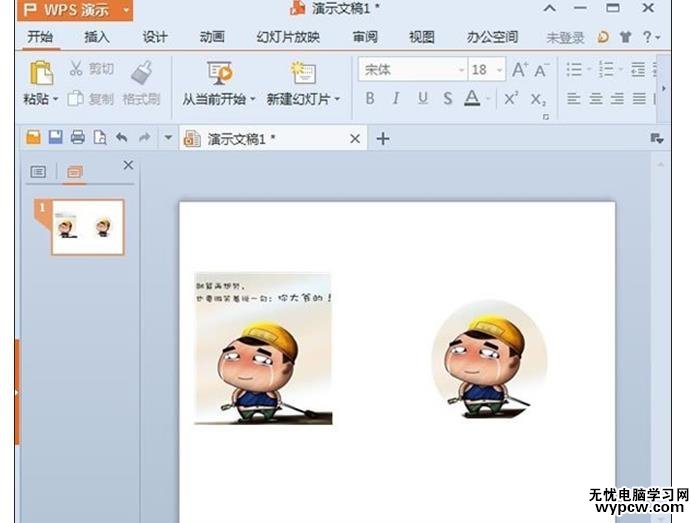Screen dimensions: 700x523
Task: Click the 未登录 login link
Action: pos(565,38)
